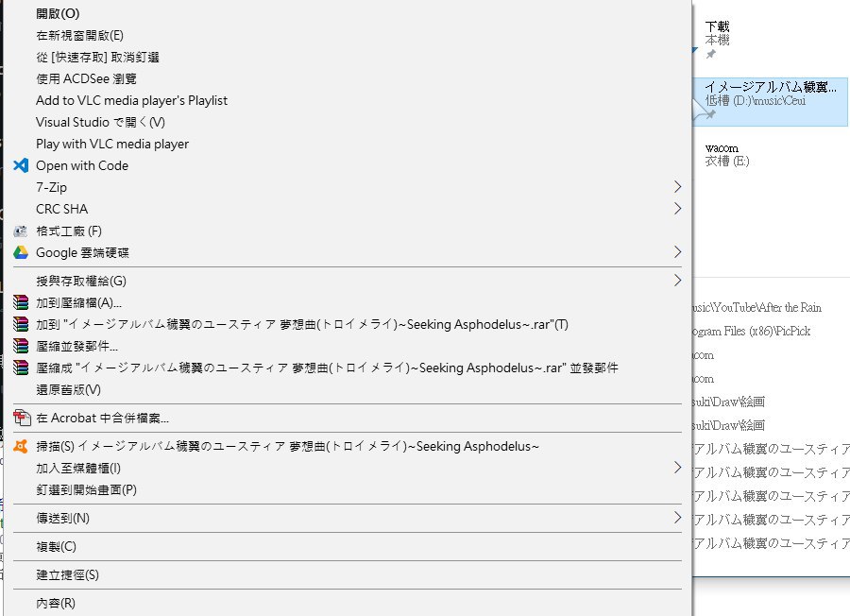Viewport: 850px width, 616px height.
Task: Select 從 [快速存取] 取消釘選
Action: point(347,57)
